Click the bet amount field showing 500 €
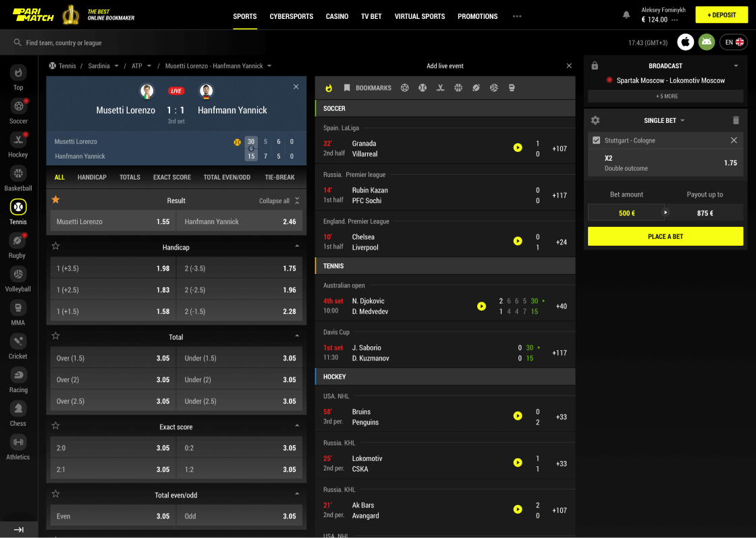Viewport: 756px width, 538px height. (626, 213)
